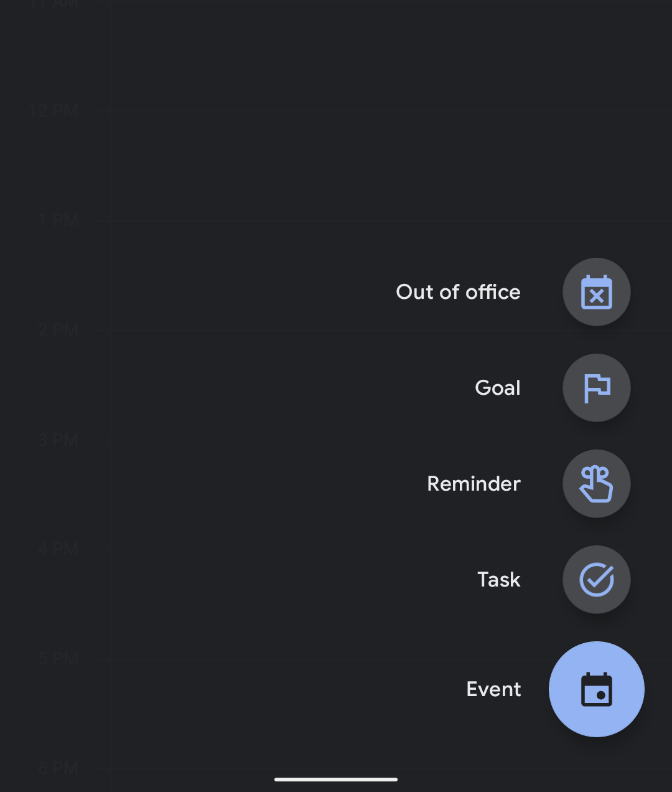Pick the "Reminder" text label
672x792 pixels.
tap(474, 484)
